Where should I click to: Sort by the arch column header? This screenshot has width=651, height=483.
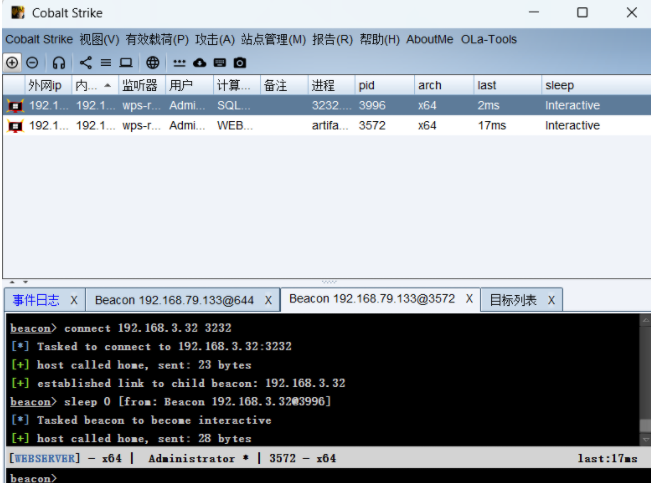pos(444,85)
